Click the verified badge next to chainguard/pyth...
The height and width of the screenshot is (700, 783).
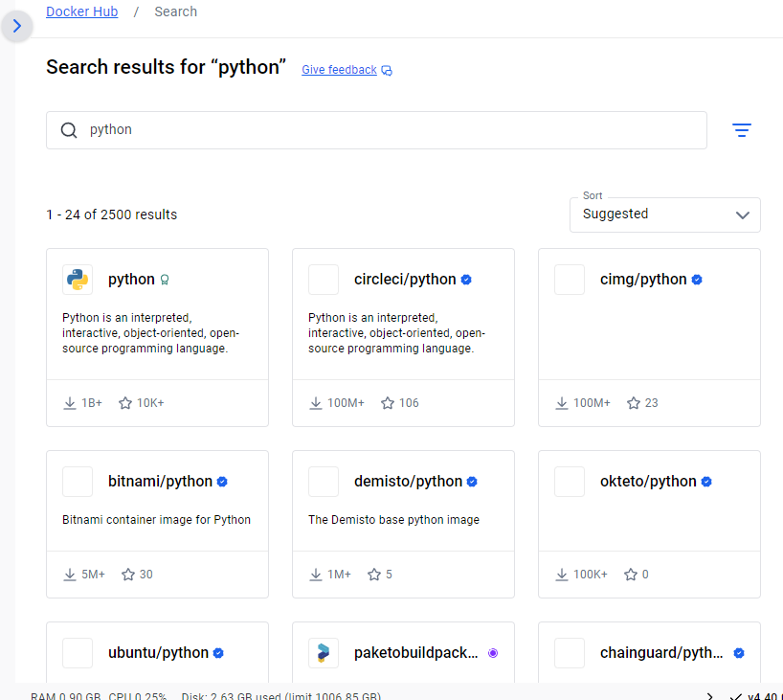coord(739,653)
